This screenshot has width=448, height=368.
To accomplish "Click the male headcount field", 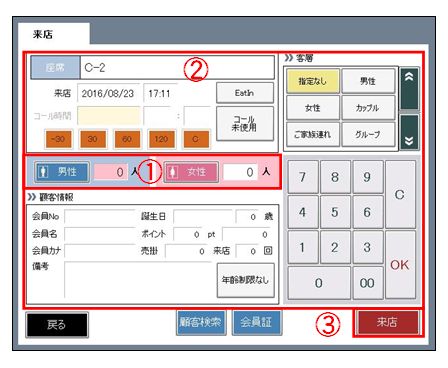I will (110, 172).
